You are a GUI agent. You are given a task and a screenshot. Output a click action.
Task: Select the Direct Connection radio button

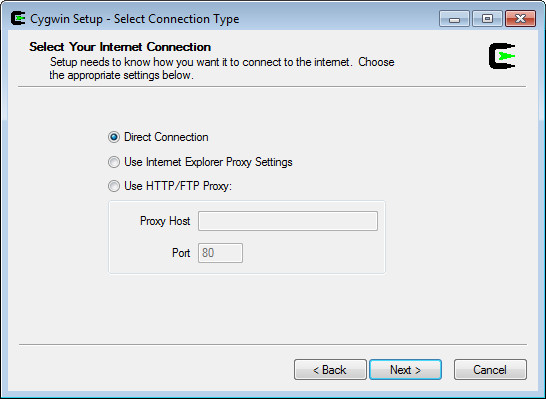114,137
